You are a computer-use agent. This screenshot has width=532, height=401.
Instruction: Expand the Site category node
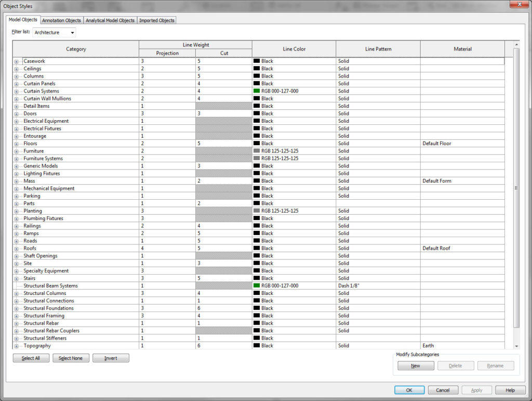tap(16, 264)
